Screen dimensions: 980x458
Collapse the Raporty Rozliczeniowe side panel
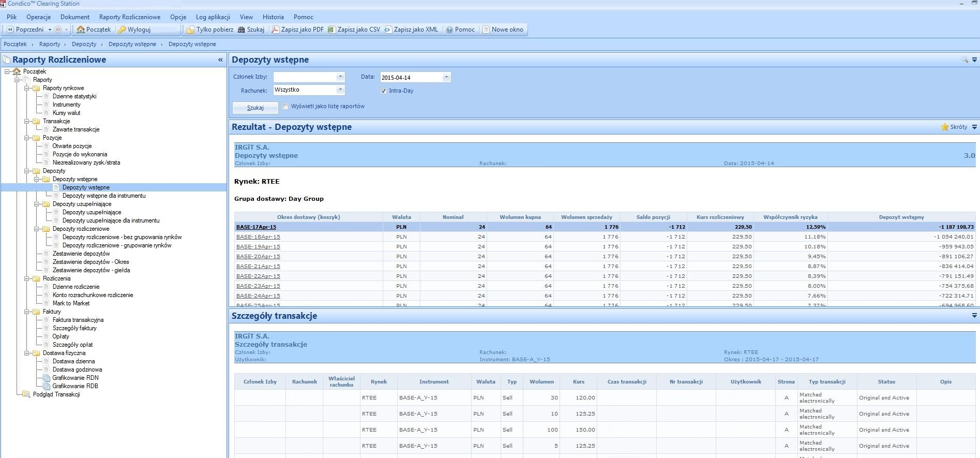click(220, 60)
